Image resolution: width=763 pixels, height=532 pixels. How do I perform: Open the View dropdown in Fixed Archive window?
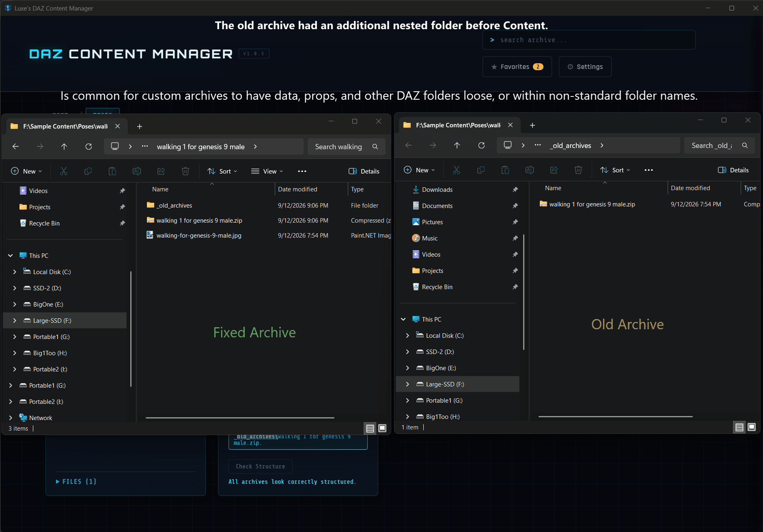tap(267, 171)
